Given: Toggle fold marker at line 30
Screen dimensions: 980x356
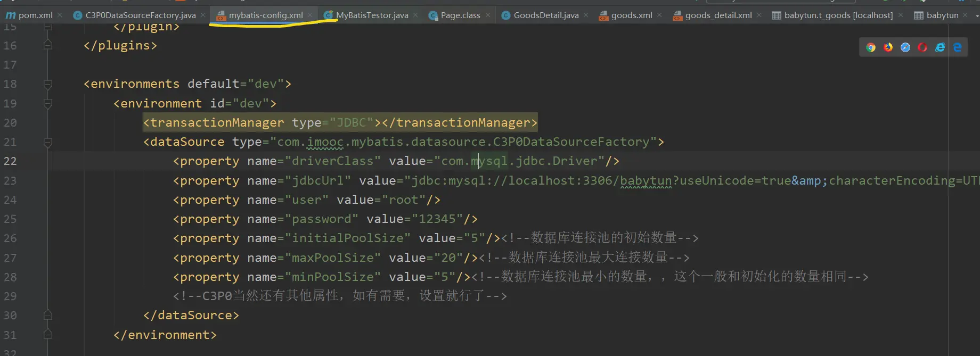Looking at the screenshot, I should pos(47,316).
